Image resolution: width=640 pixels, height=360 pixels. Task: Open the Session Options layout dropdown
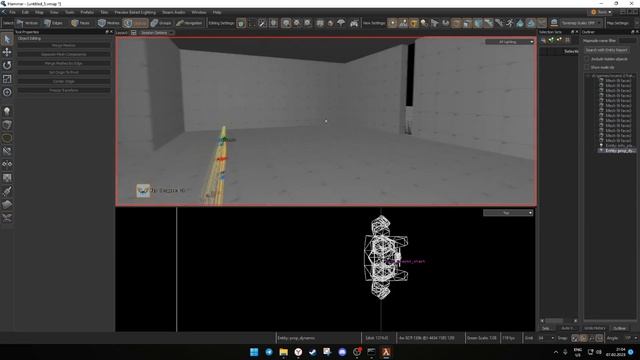(x=157, y=33)
